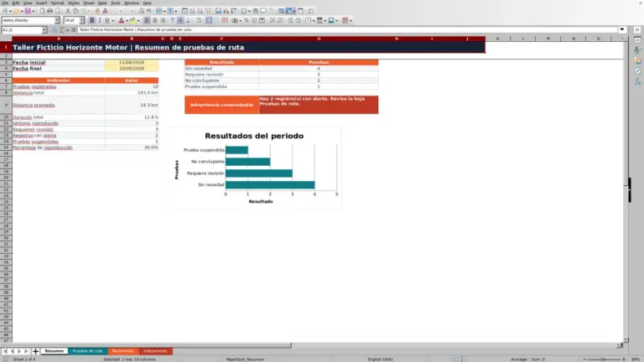This screenshot has height=362, width=644.
Task: Toggle Align Top vertical alignment
Action: pyautogui.click(x=173, y=20)
